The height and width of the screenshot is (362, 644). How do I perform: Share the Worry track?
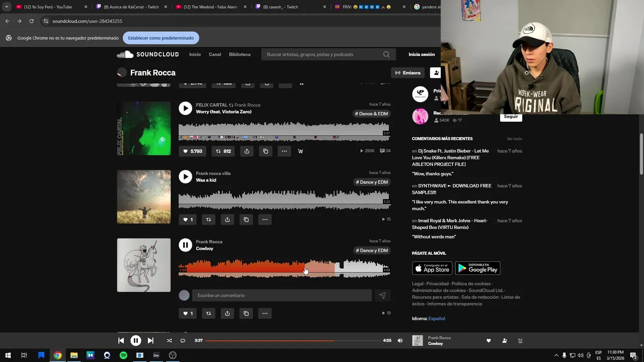[x=247, y=151]
